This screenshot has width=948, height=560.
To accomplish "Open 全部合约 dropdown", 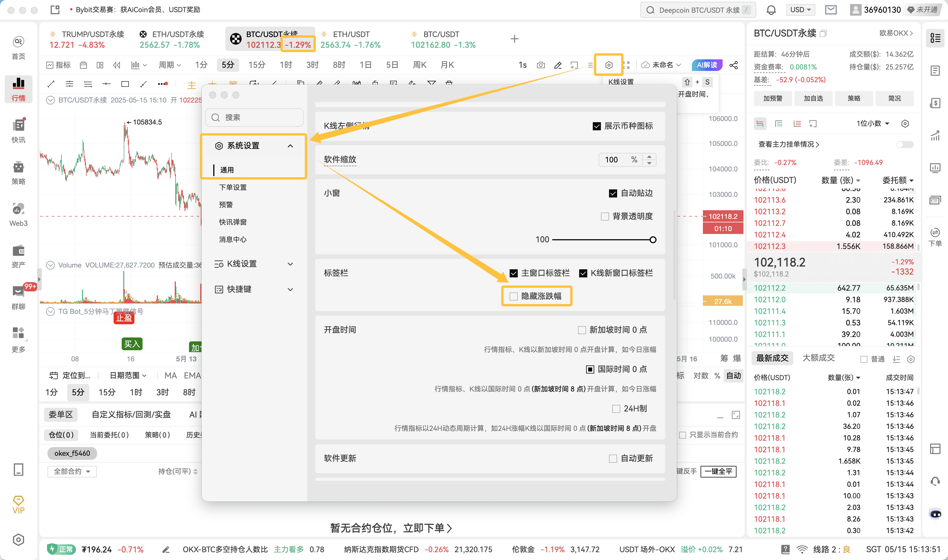I will pos(72,471).
